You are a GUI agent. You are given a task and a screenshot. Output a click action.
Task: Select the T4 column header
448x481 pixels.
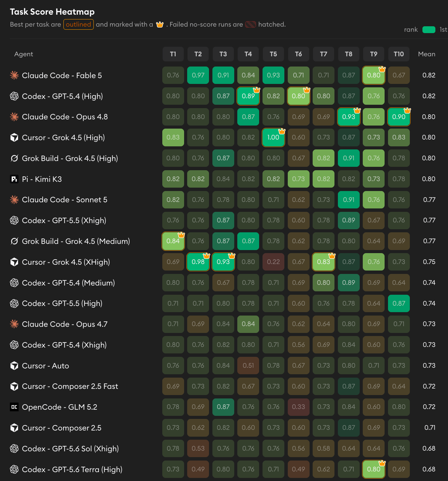[248, 54]
